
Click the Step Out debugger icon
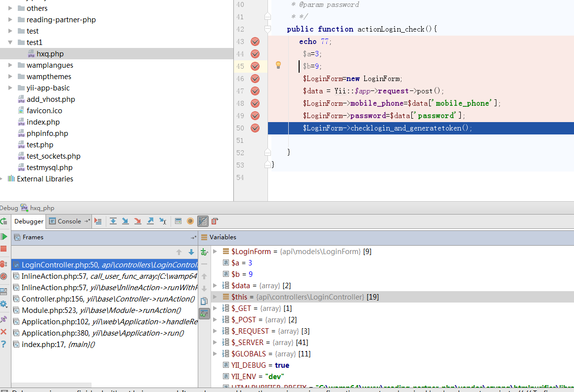pyautogui.click(x=150, y=221)
